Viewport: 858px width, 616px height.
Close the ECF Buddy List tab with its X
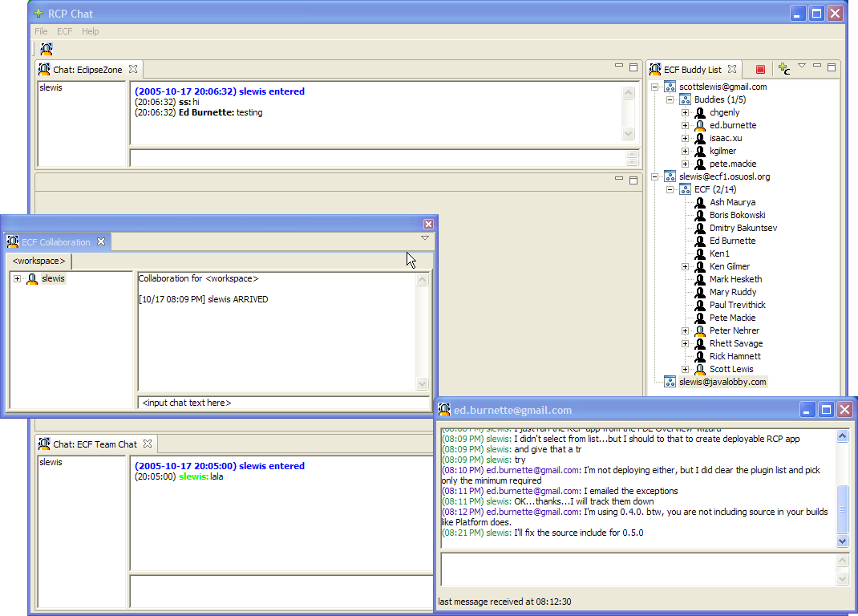point(732,70)
